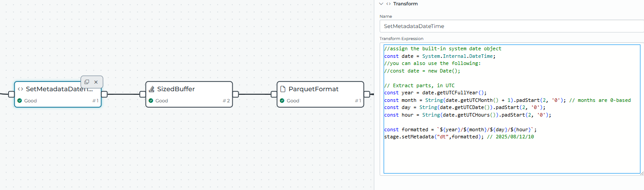The height and width of the screenshot is (190, 644).
Task: Click the file icon on ParquetFormat node
Action: [x=283, y=89]
